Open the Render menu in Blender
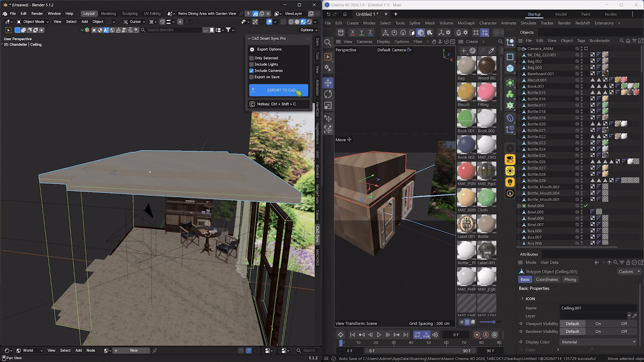This screenshot has height=362, width=644. (37, 14)
